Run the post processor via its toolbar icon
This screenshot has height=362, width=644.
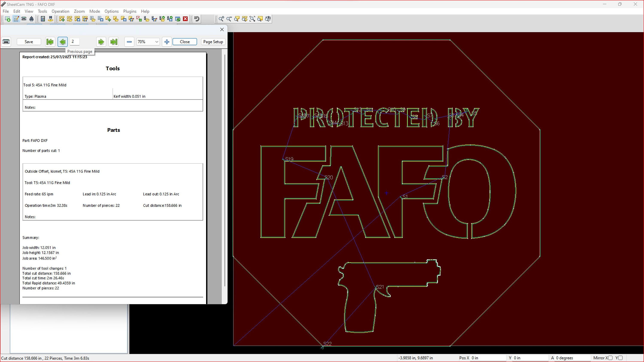8,19
